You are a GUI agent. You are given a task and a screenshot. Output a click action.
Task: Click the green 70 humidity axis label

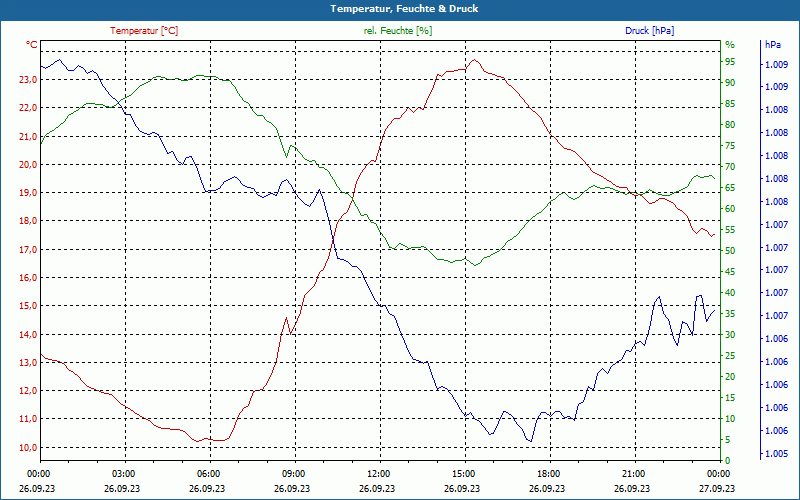tap(730, 167)
